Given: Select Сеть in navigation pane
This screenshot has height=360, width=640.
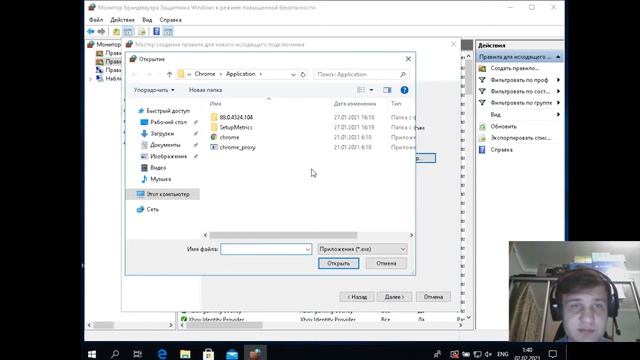Looking at the screenshot, I should 152,209.
